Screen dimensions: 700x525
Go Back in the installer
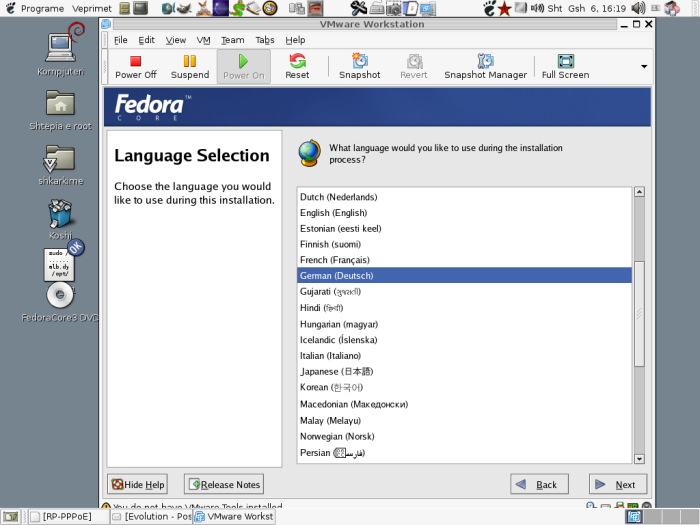[539, 484]
